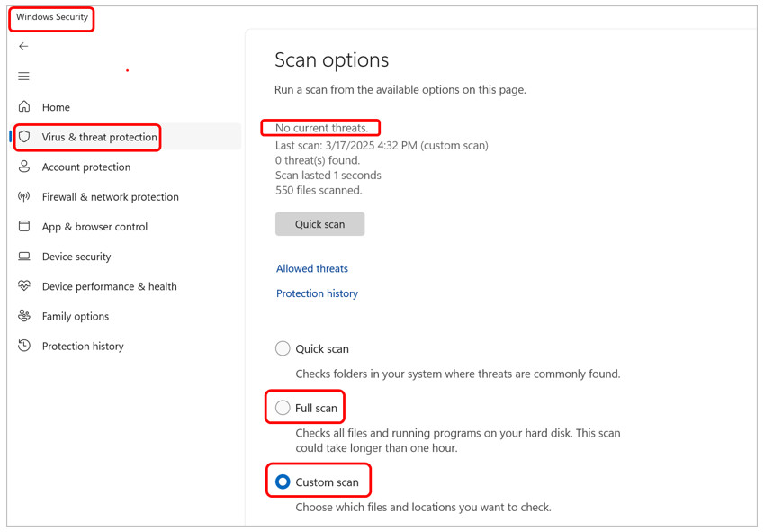Click 'Checks folders in your system' description

[x=458, y=374]
